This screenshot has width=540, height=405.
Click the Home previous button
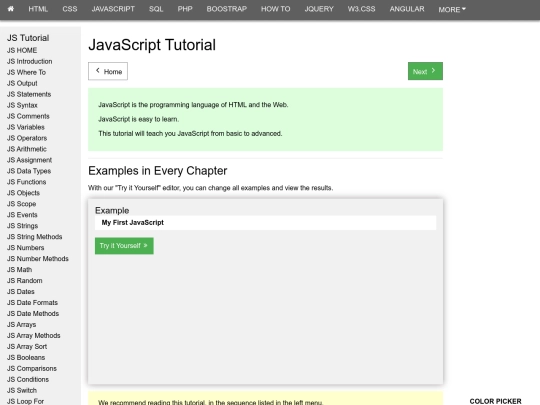[108, 71]
